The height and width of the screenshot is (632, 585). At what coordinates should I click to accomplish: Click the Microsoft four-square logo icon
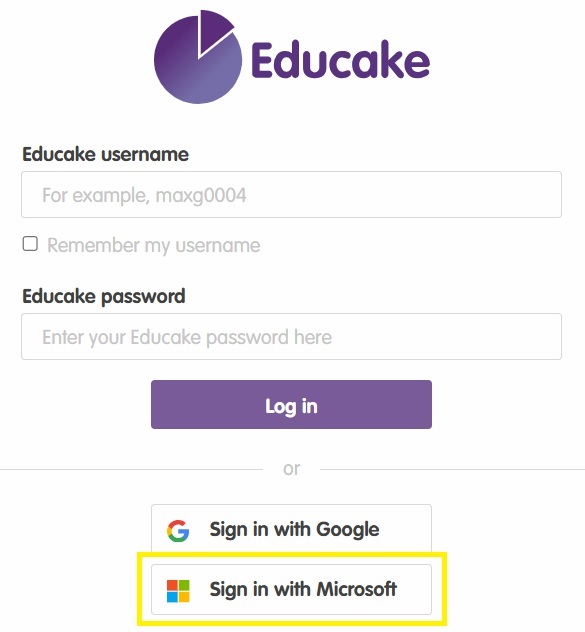178,591
